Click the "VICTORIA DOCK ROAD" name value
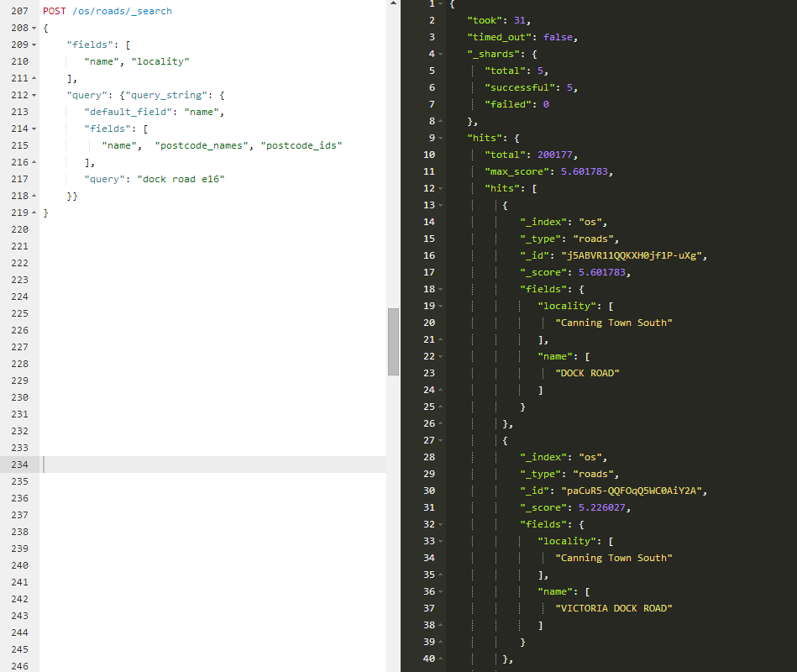Viewport: 797px width, 672px height. click(614, 608)
